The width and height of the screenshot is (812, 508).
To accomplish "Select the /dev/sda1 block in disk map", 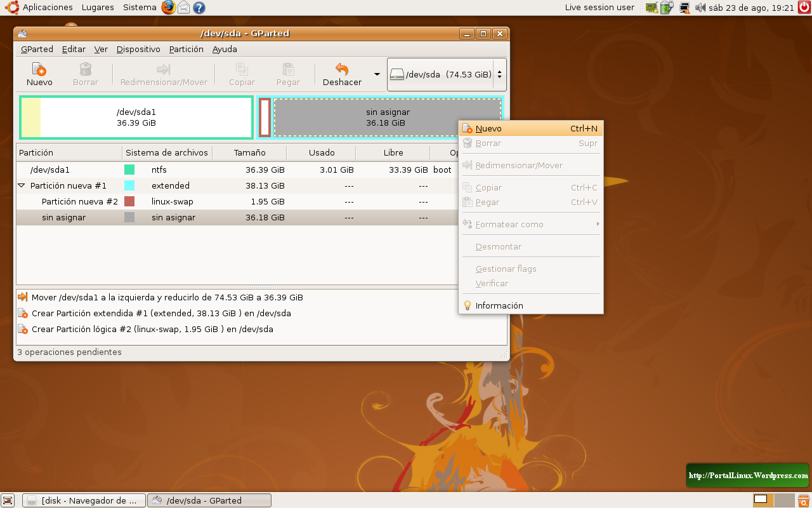I will coord(136,117).
